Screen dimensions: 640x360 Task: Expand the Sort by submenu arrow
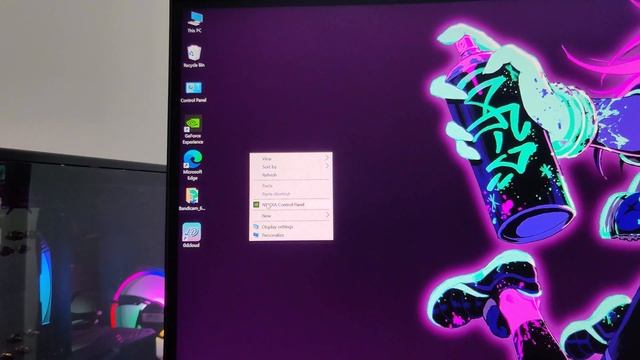coord(327,166)
